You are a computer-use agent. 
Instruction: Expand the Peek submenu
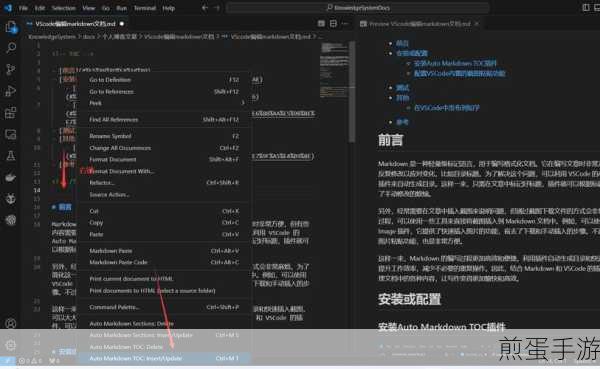[x=164, y=103]
